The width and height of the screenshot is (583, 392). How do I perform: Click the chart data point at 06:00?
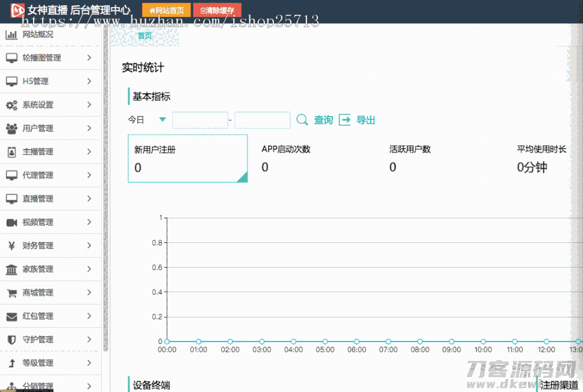point(356,341)
